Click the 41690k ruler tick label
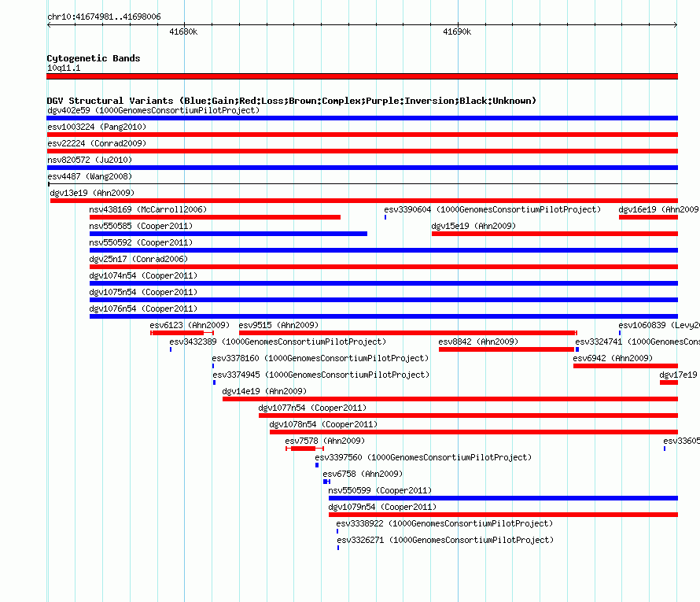The image size is (700, 602). (x=457, y=31)
